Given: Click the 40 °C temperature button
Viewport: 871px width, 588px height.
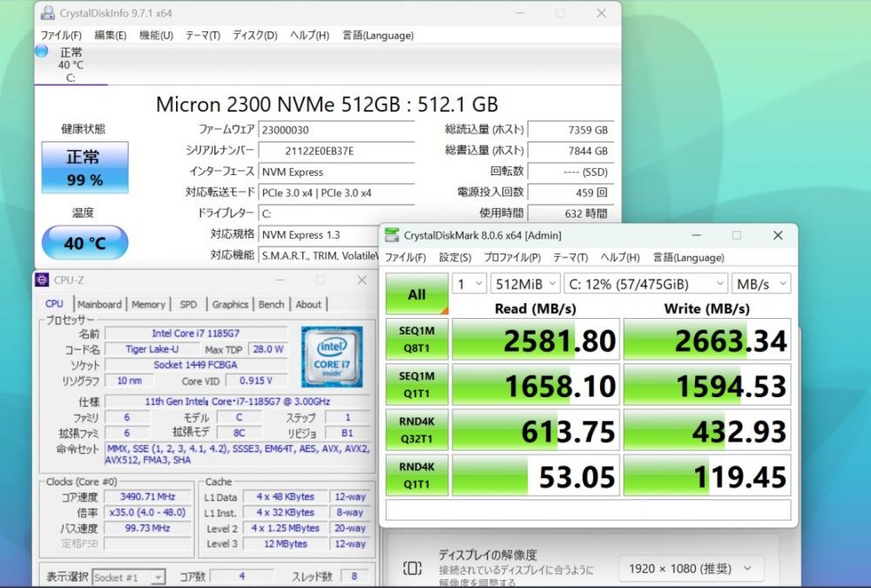Looking at the screenshot, I should tap(85, 243).
